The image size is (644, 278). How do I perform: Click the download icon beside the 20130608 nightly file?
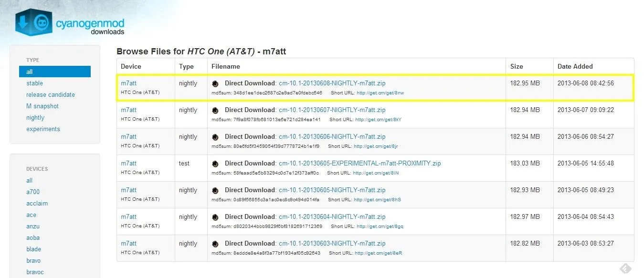(x=216, y=83)
